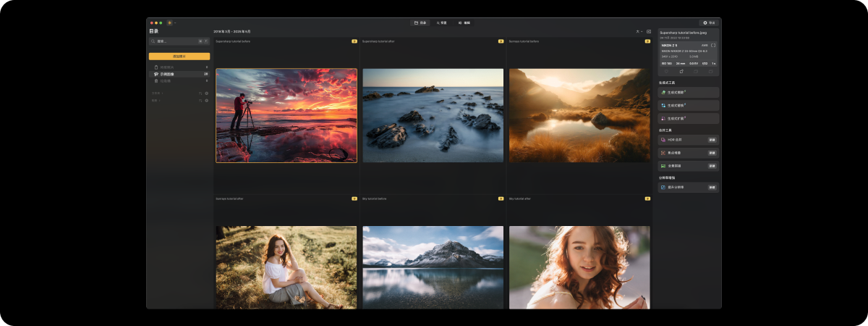Click badge on Sunrays tutorial before
The image size is (868, 326).
pyautogui.click(x=647, y=41)
